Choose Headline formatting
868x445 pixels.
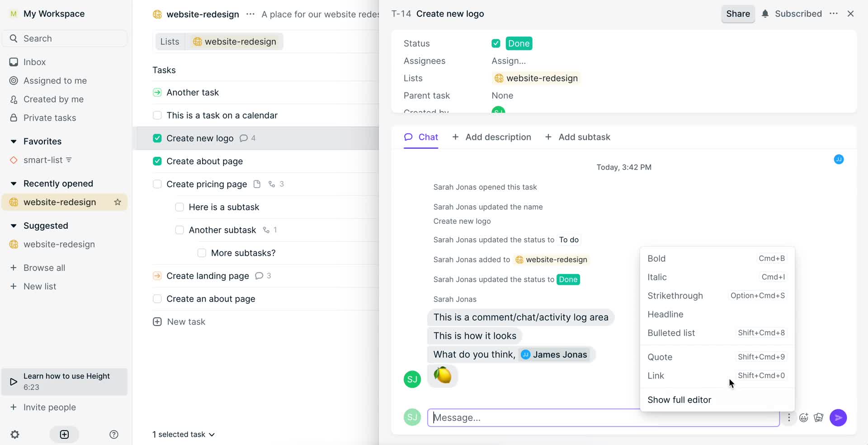717,314
